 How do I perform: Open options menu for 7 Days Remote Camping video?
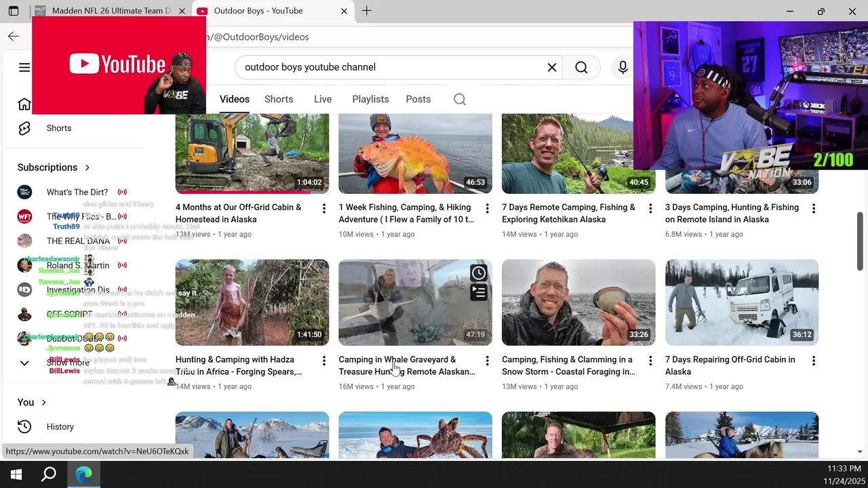(650, 209)
